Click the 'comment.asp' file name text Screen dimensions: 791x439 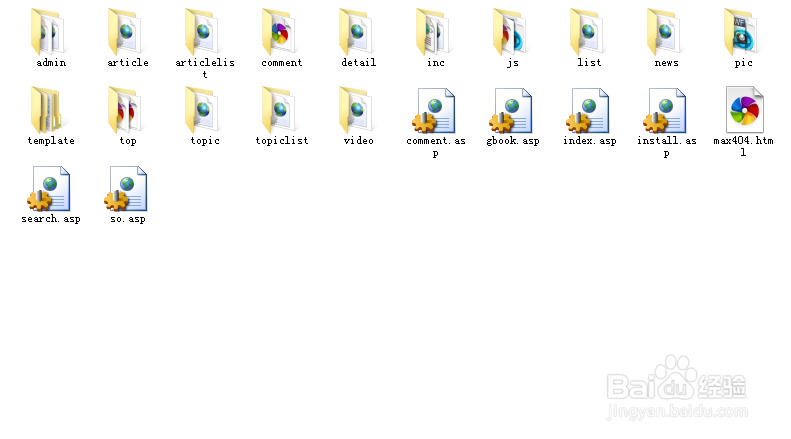point(436,147)
